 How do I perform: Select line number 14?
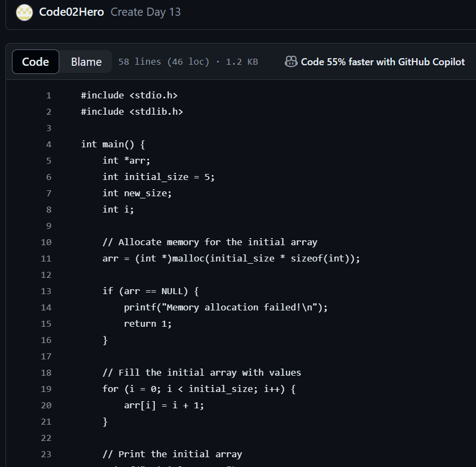[x=46, y=308]
